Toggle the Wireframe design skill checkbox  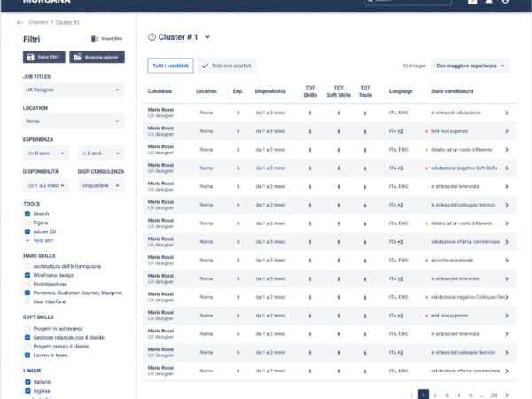27,275
